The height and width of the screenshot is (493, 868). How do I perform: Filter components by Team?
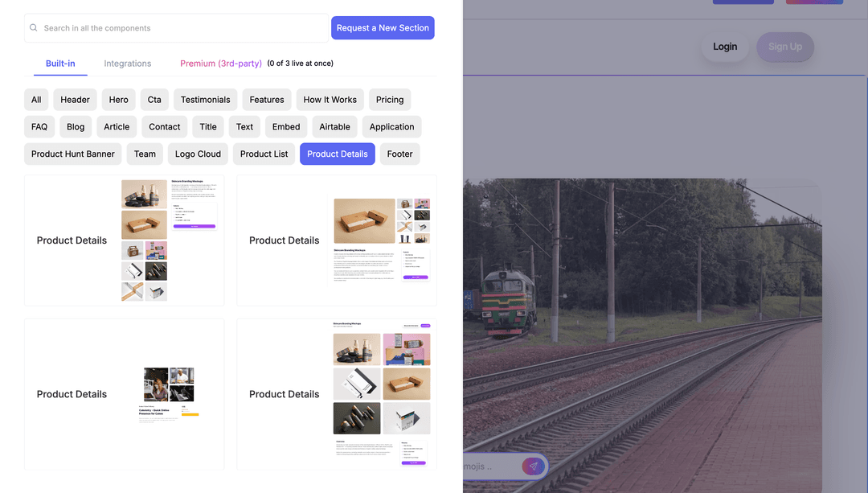point(145,154)
